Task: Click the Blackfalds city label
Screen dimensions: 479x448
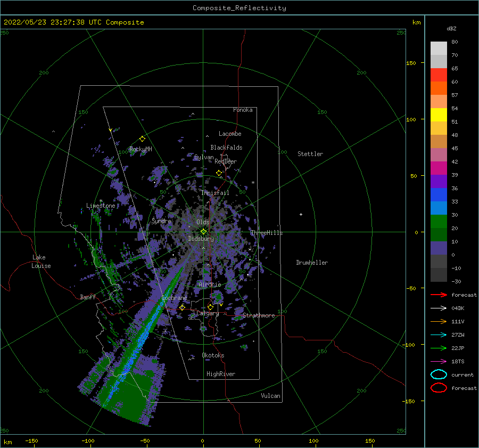Action: (226, 148)
